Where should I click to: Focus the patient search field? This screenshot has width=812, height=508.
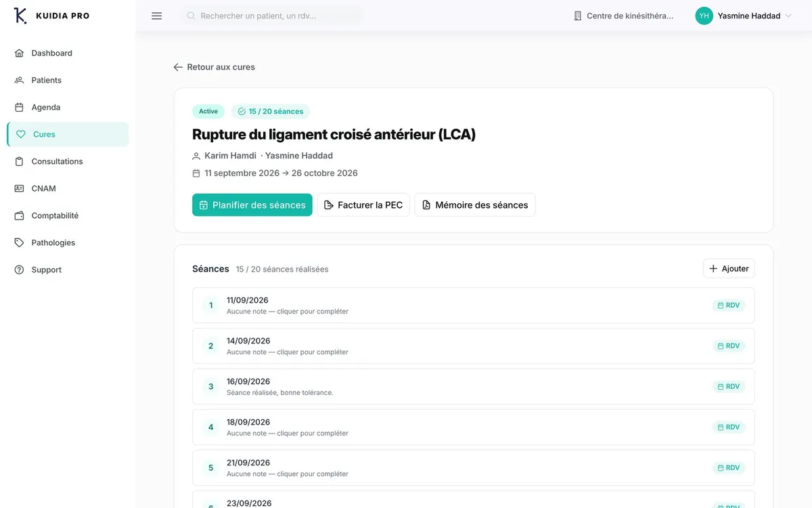tap(272, 16)
